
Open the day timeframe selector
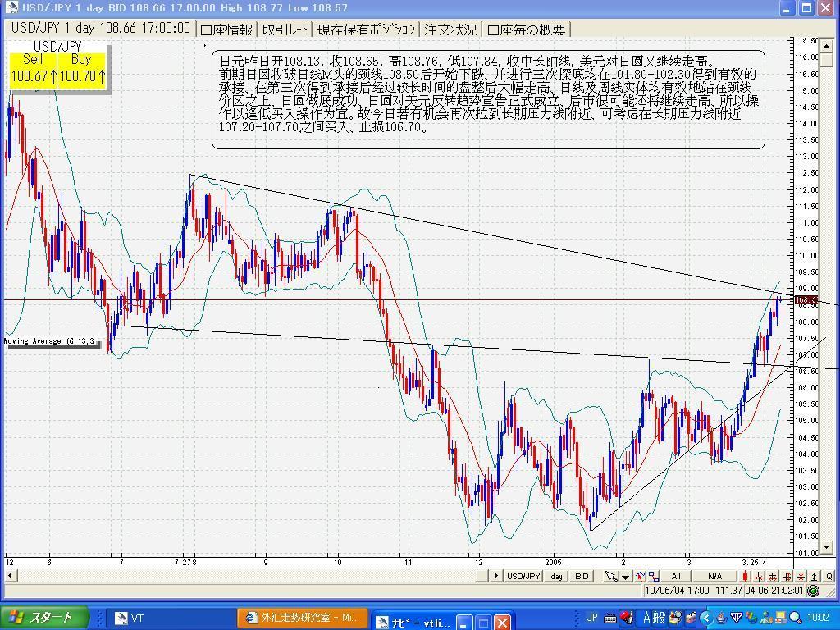pos(556,576)
